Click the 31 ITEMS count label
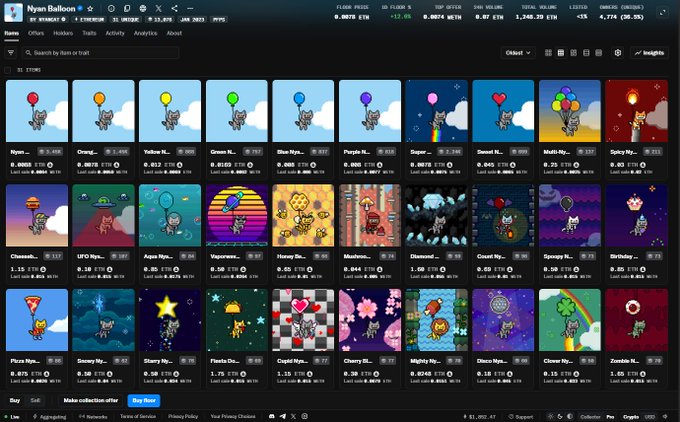 [x=29, y=70]
